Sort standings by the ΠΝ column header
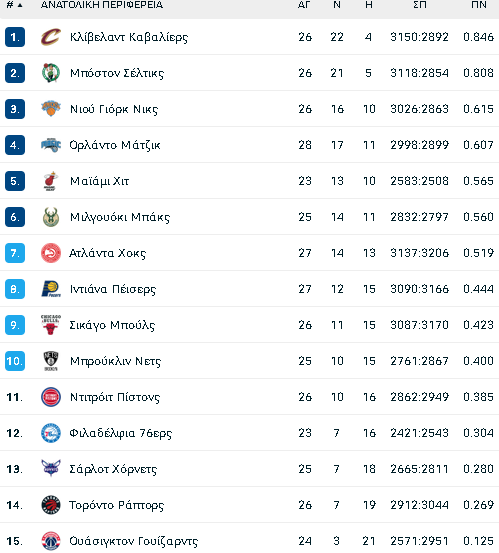499x553 pixels. [479, 5]
